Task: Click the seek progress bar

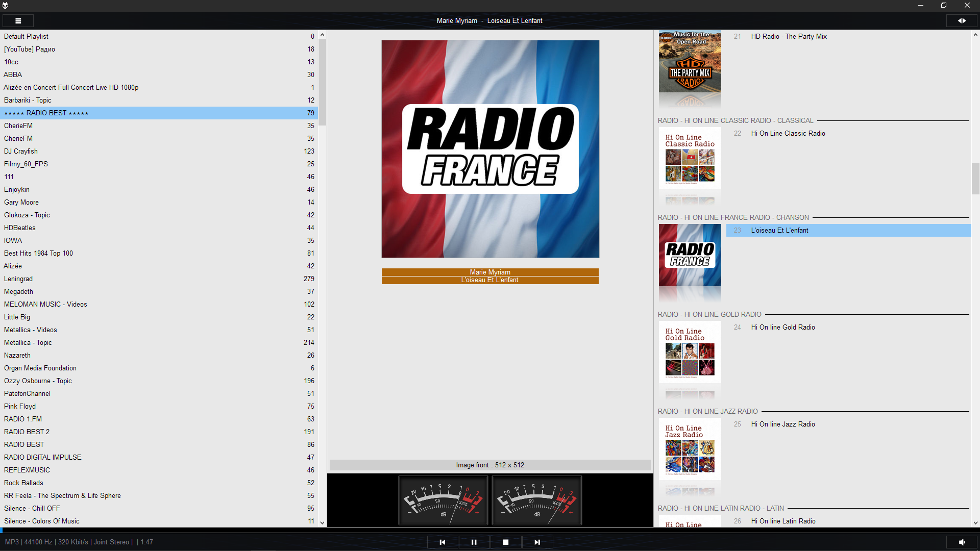Action: tap(490, 531)
